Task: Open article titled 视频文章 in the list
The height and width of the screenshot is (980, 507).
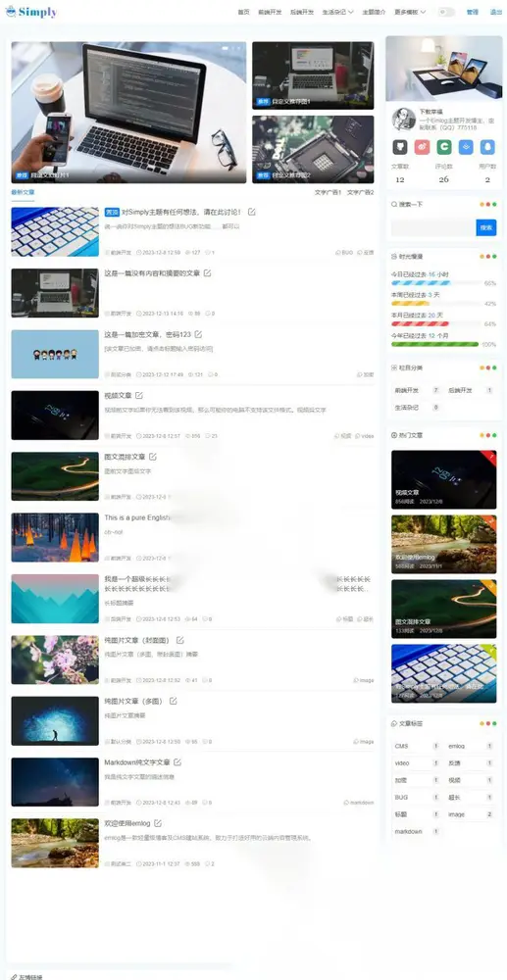Action: (118, 396)
